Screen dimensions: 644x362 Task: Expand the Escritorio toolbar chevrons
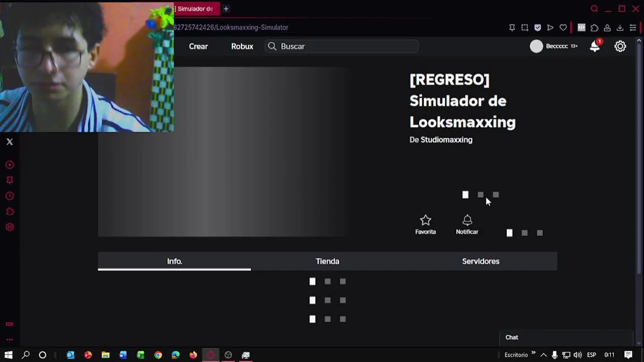pyautogui.click(x=533, y=353)
